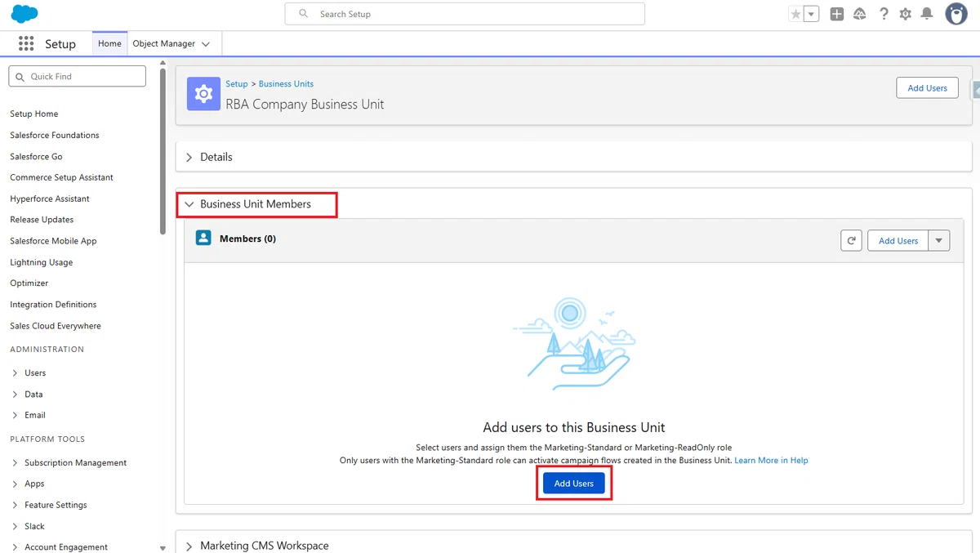Open Integration Definitions
The width and height of the screenshot is (980, 553).
click(x=53, y=305)
